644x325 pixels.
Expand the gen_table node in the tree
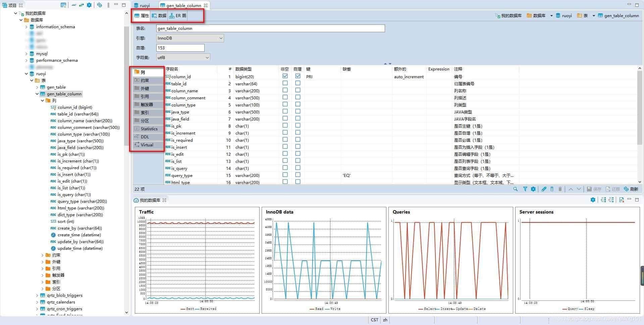point(37,87)
